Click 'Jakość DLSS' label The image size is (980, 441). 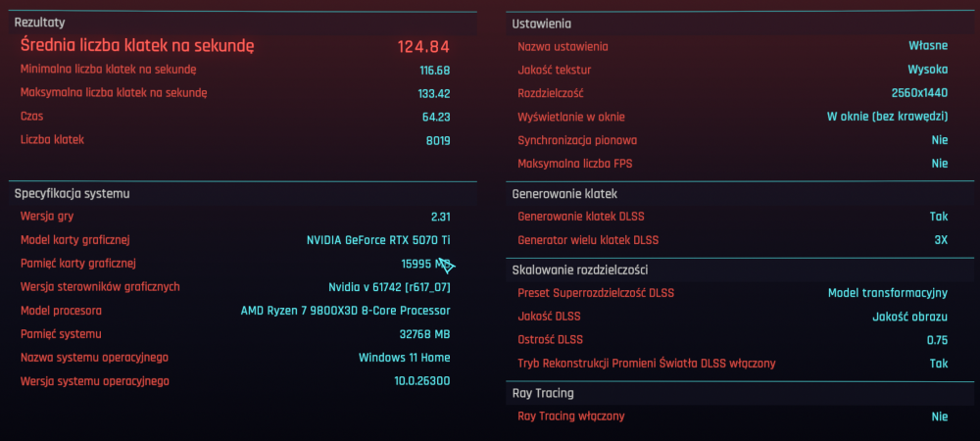pyautogui.click(x=549, y=317)
